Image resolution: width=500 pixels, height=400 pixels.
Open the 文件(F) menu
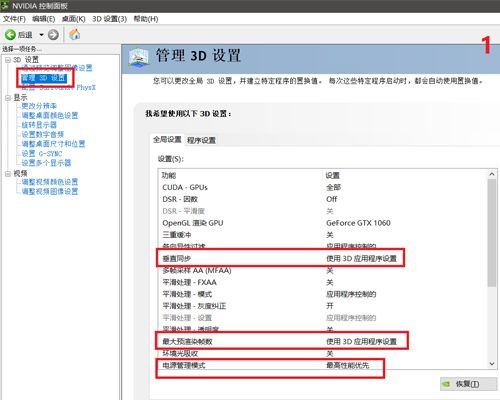point(14,19)
